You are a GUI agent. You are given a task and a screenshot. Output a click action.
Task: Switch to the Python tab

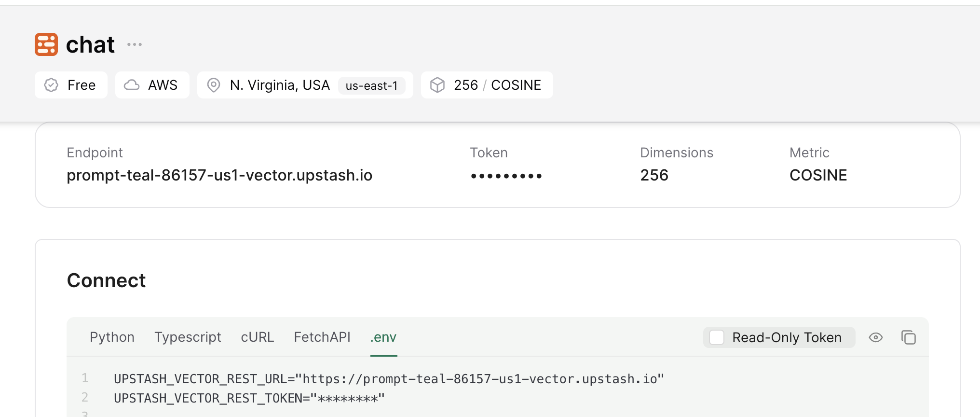(x=112, y=337)
